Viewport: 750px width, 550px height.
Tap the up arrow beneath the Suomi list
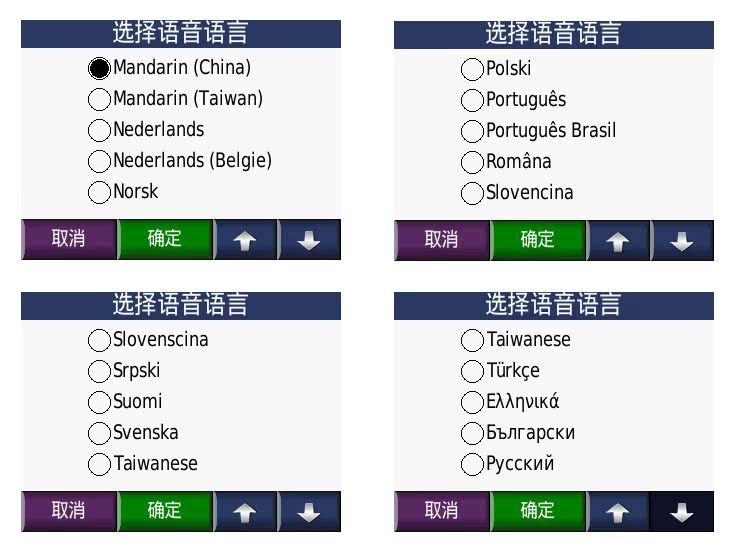point(244,512)
